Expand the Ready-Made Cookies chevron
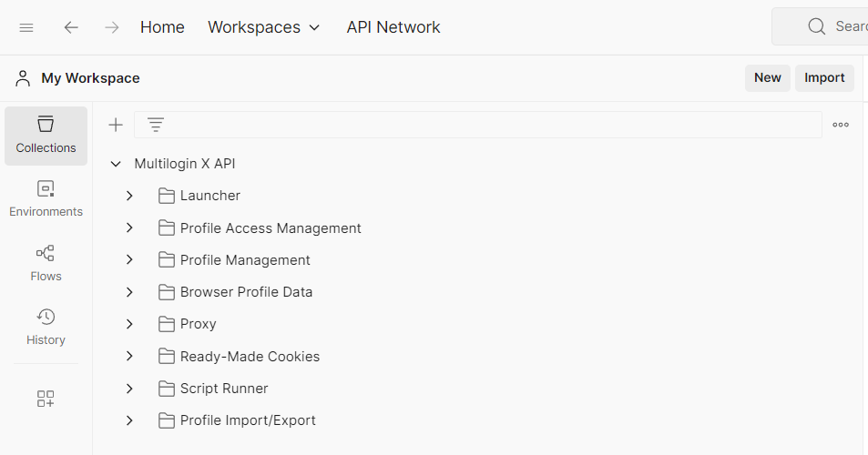The width and height of the screenshot is (868, 455). click(129, 357)
